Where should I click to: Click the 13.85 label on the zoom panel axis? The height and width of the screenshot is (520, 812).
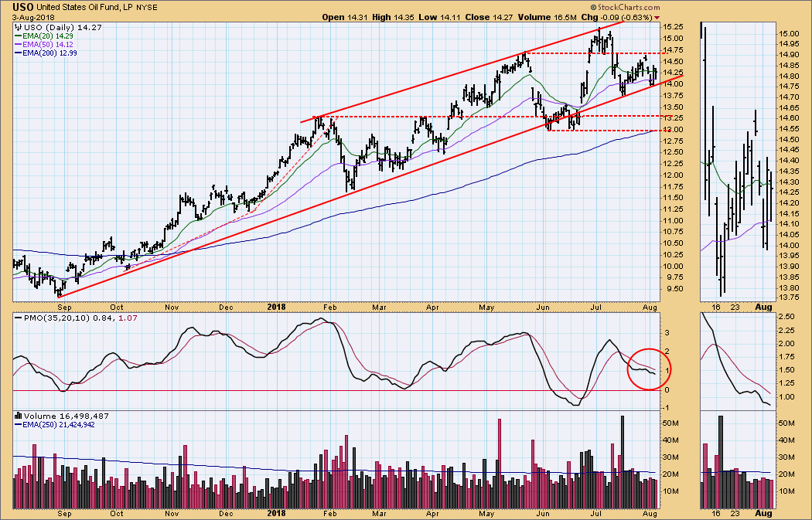coord(788,277)
